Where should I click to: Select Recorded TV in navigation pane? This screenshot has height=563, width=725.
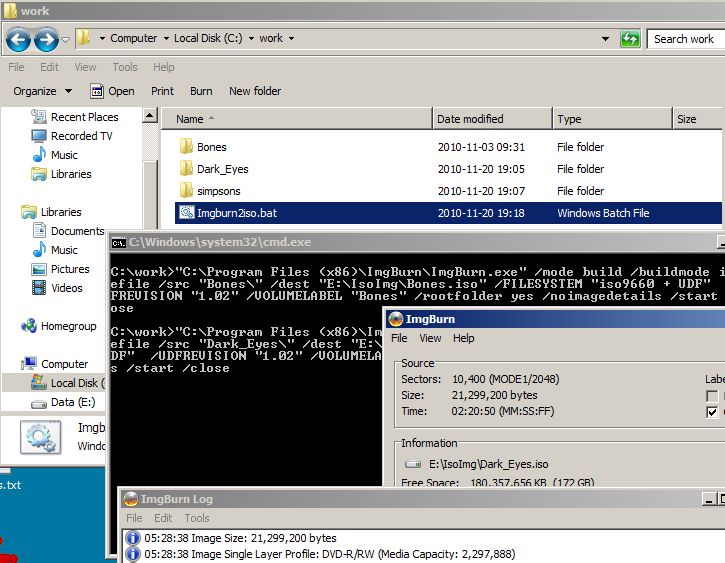coord(81,136)
